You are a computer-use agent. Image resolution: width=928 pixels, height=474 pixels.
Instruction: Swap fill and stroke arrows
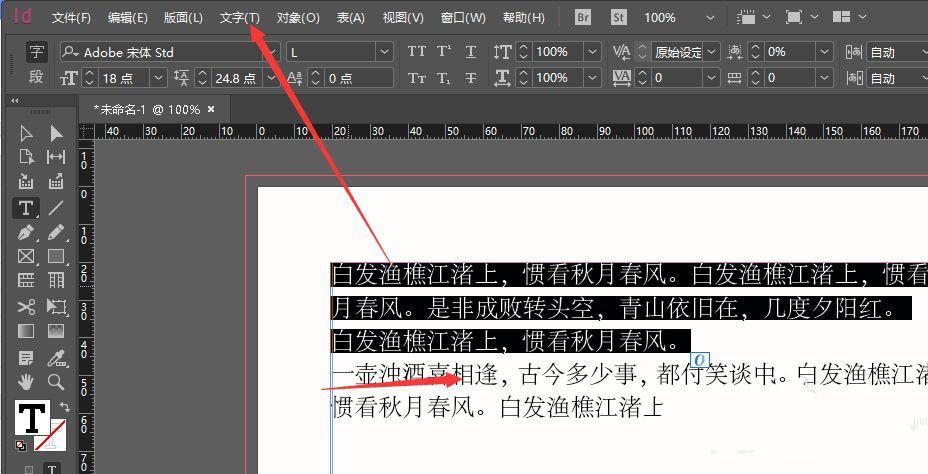click(65, 407)
